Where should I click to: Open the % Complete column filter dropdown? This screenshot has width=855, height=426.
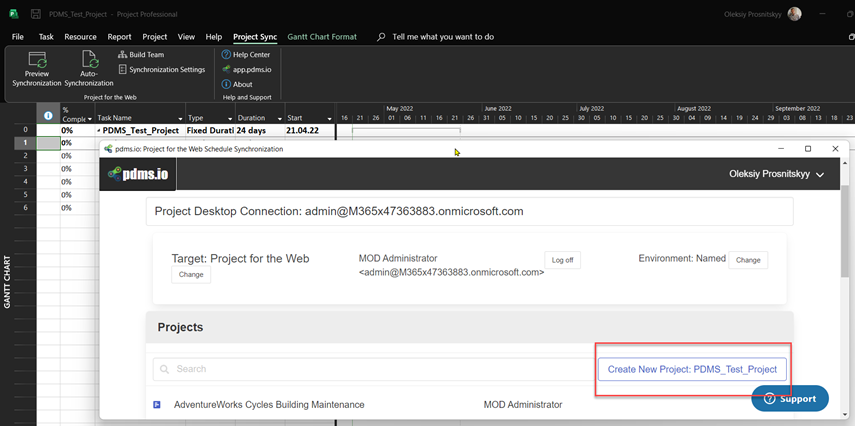(89, 119)
